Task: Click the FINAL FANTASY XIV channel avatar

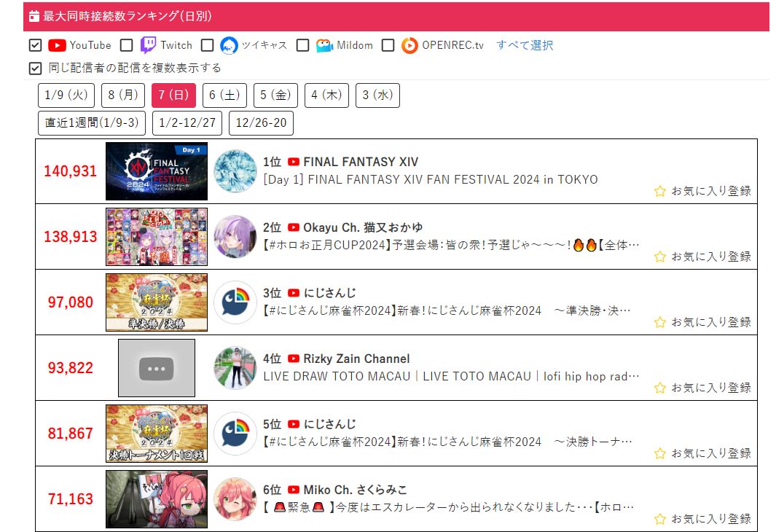Action: [235, 171]
